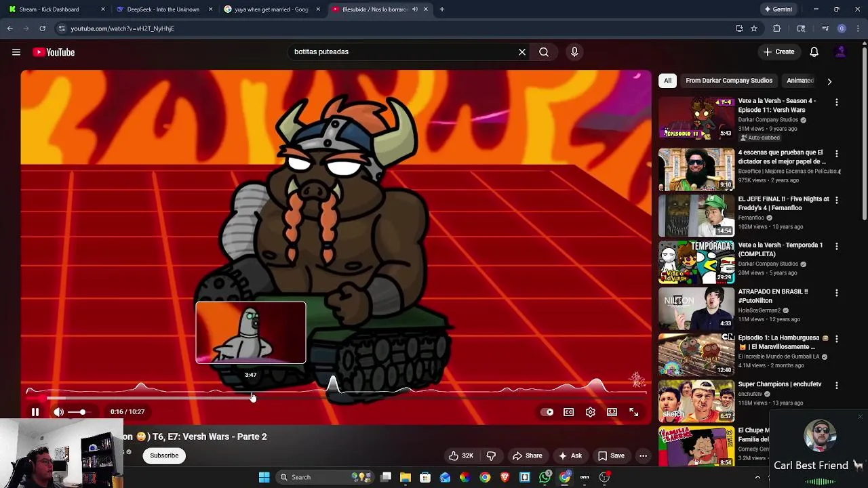Select the Animated filter chip
The width and height of the screenshot is (868, 488).
click(x=800, y=81)
